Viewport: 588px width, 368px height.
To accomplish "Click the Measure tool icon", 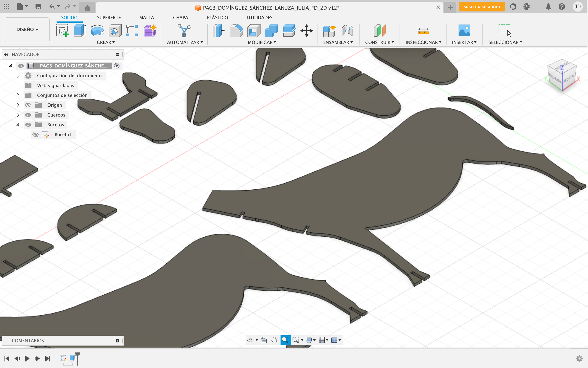I will coord(423,31).
